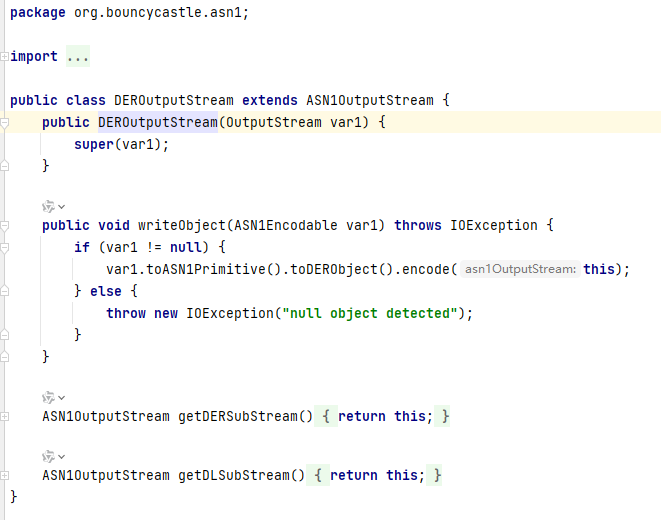The width and height of the screenshot is (661, 520).
Task: Click fold end marker of writeObject method
Action: pyautogui.click(x=4, y=357)
